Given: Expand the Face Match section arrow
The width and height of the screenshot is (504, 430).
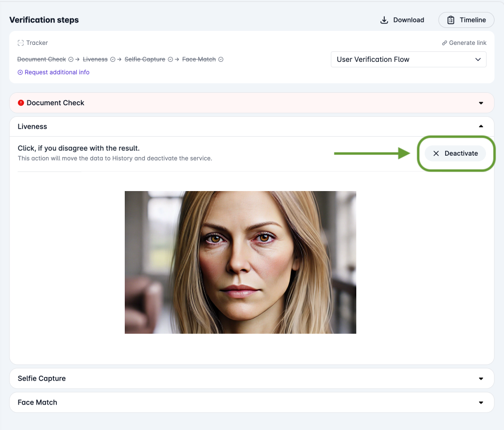Looking at the screenshot, I should (x=481, y=403).
